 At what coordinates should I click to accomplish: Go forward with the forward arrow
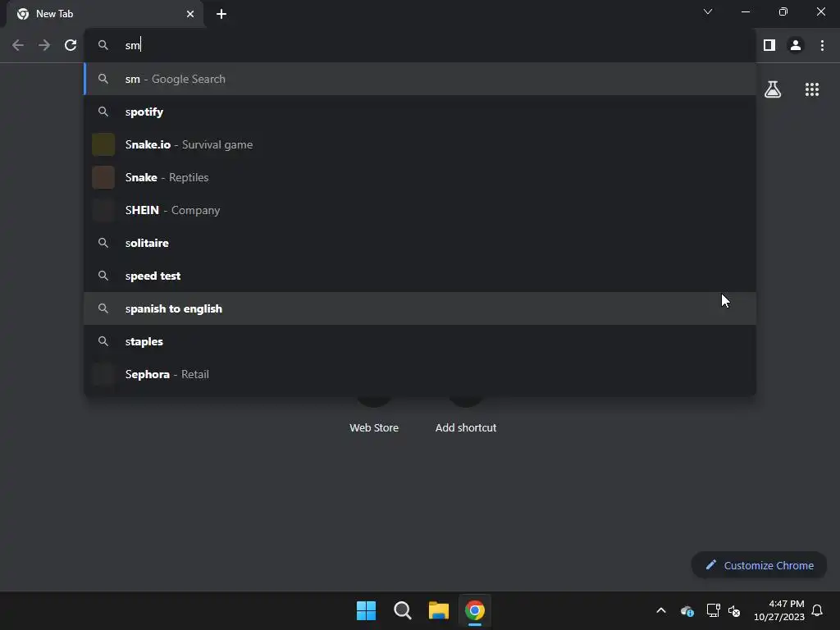click(x=44, y=46)
